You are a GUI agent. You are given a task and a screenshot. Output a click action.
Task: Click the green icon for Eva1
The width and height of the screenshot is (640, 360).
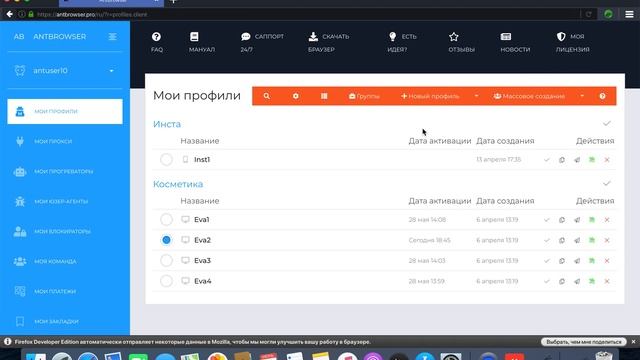[x=592, y=220]
